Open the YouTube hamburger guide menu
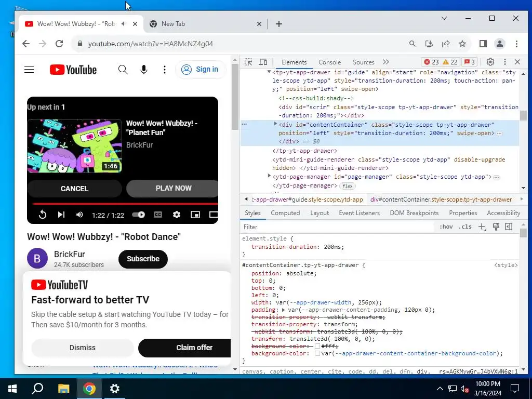 click(x=29, y=70)
